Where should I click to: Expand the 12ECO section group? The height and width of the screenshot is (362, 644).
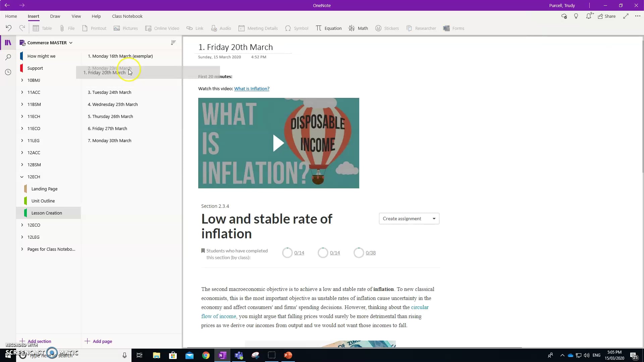22,225
